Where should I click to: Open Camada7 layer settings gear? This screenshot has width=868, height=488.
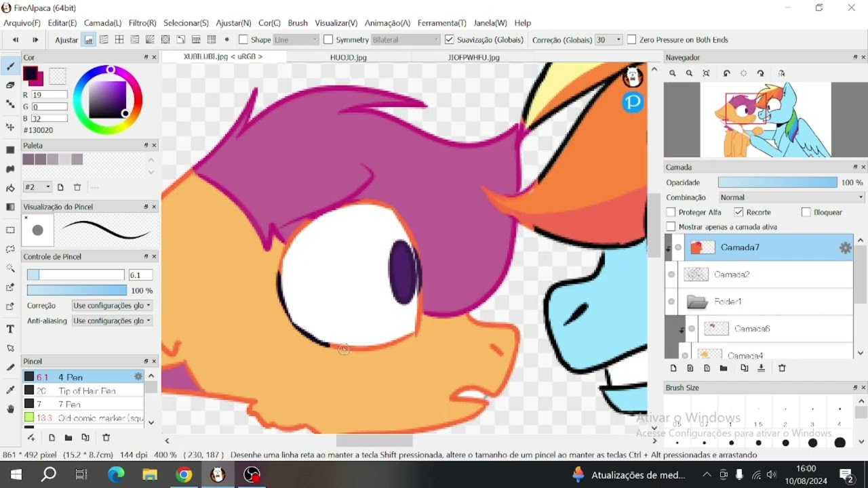click(x=845, y=248)
